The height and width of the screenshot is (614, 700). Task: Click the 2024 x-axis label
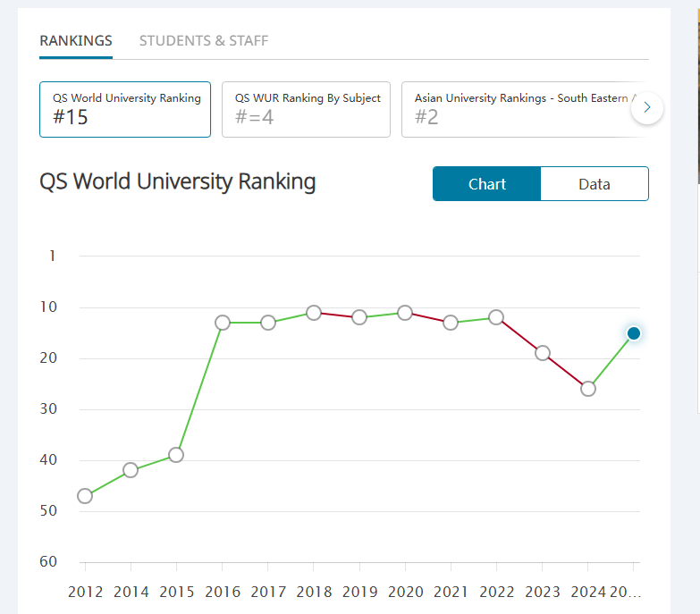pyautogui.click(x=588, y=592)
